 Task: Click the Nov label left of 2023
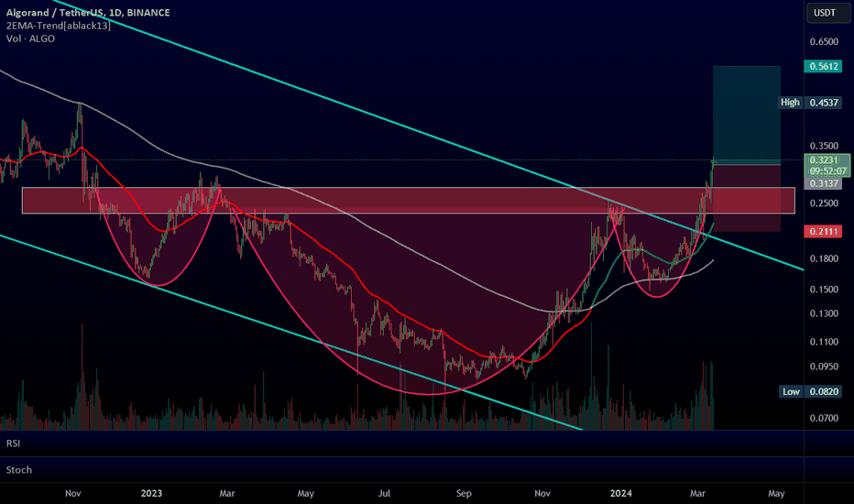click(73, 493)
